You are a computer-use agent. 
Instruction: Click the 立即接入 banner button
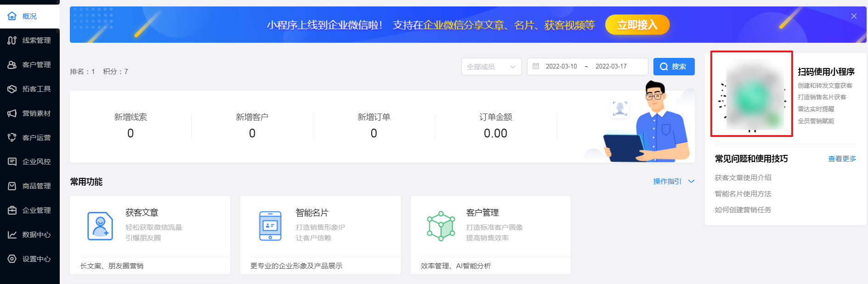(637, 25)
